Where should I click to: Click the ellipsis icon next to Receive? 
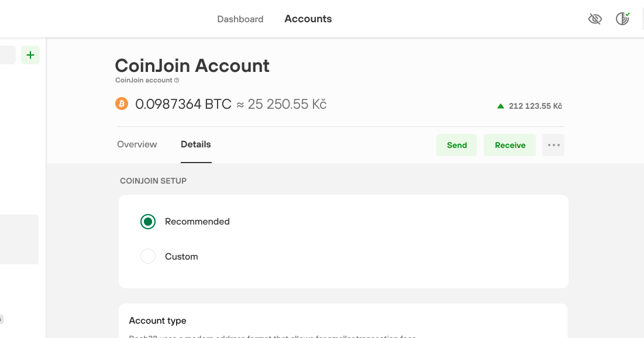[x=553, y=144]
